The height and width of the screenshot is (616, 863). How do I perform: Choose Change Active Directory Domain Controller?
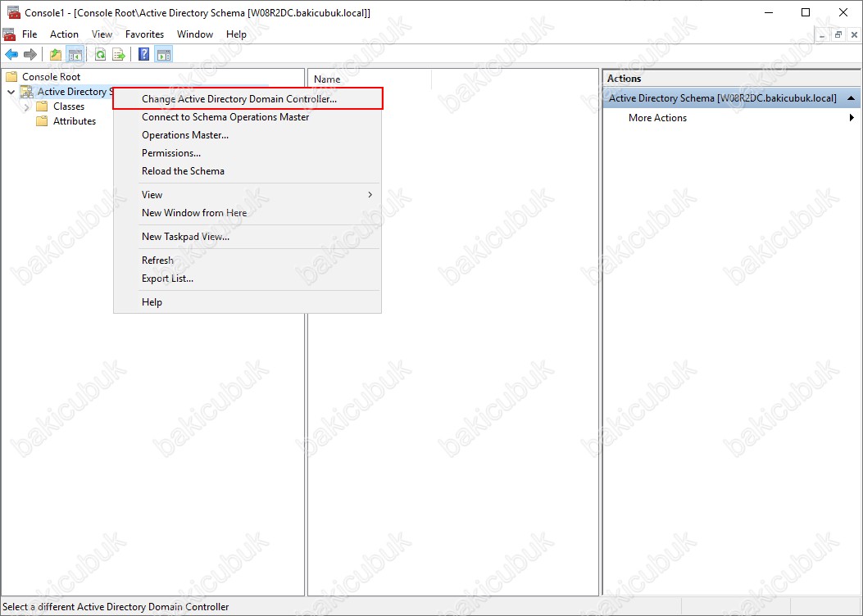248,99
